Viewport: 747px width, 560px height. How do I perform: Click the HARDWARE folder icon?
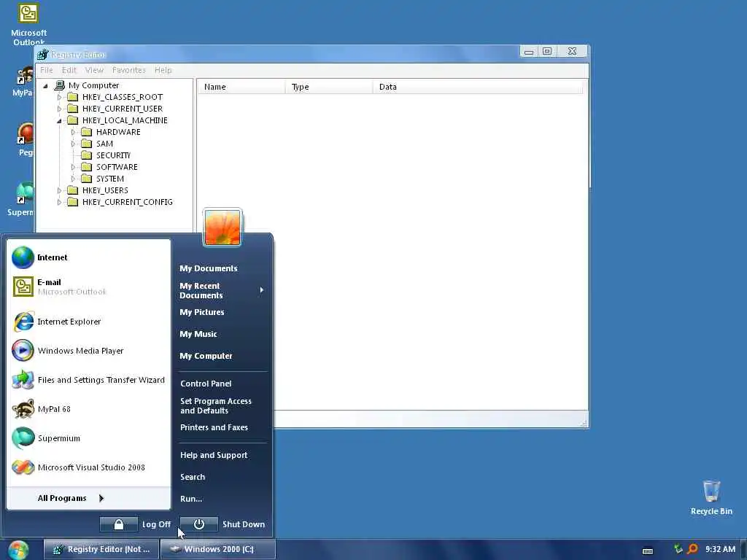pos(86,132)
